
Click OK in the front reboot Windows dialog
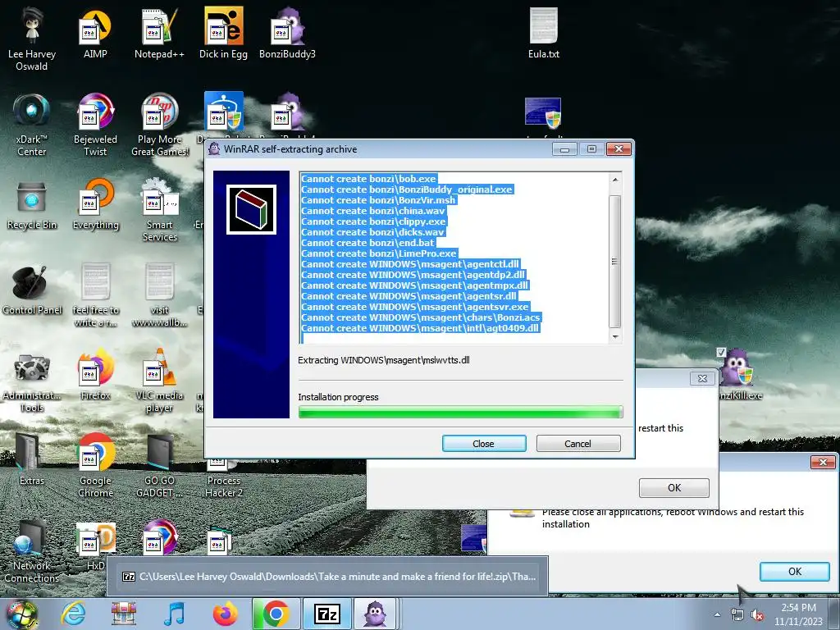coord(794,572)
